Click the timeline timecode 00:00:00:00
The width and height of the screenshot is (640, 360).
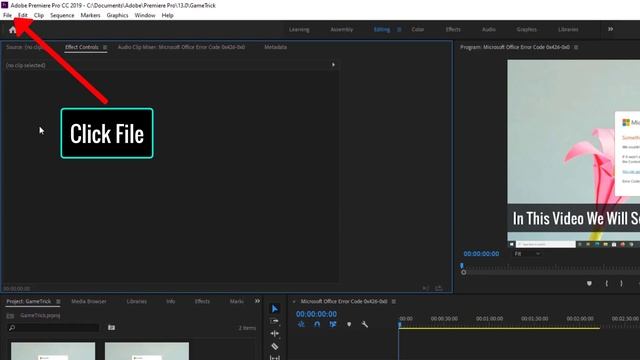[x=316, y=314]
